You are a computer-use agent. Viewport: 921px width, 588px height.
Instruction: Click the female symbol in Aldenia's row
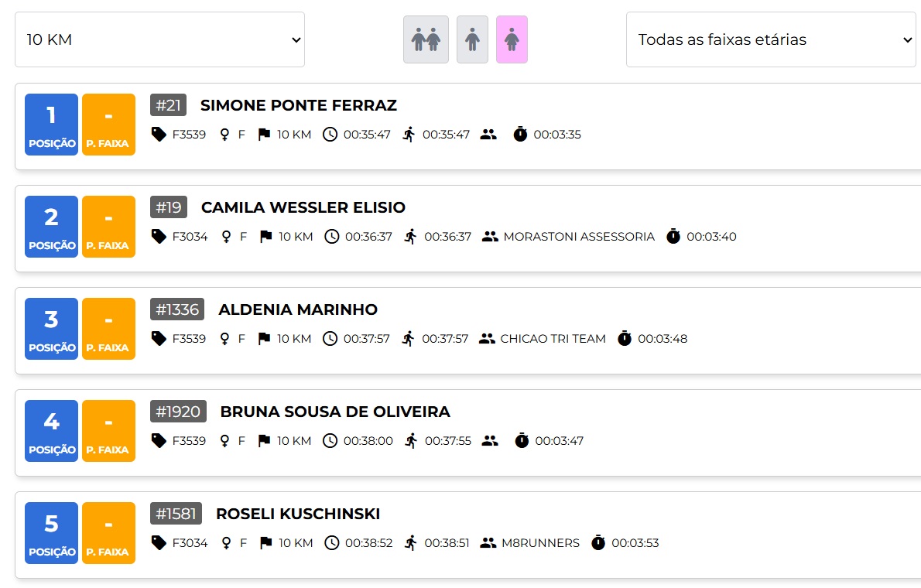(x=224, y=339)
